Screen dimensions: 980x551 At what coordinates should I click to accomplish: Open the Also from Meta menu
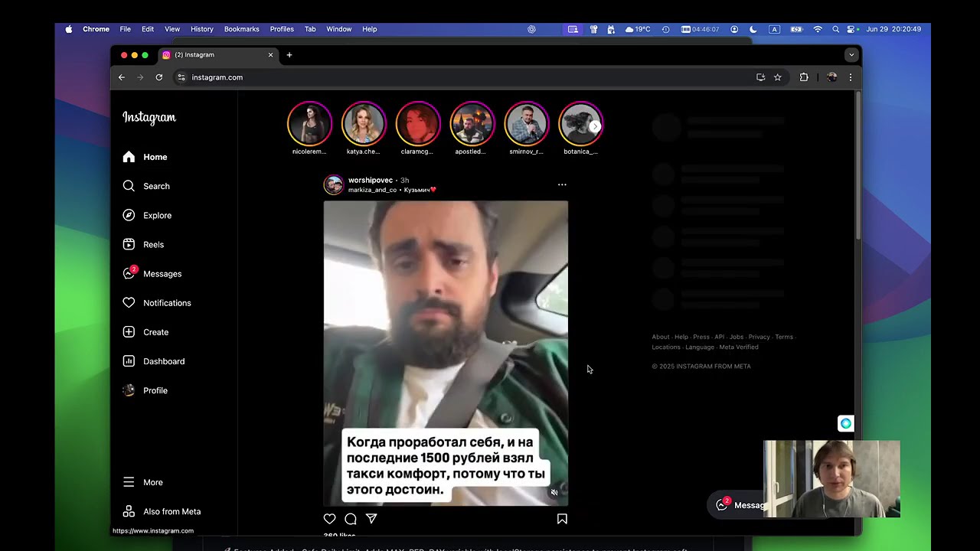[x=162, y=511]
